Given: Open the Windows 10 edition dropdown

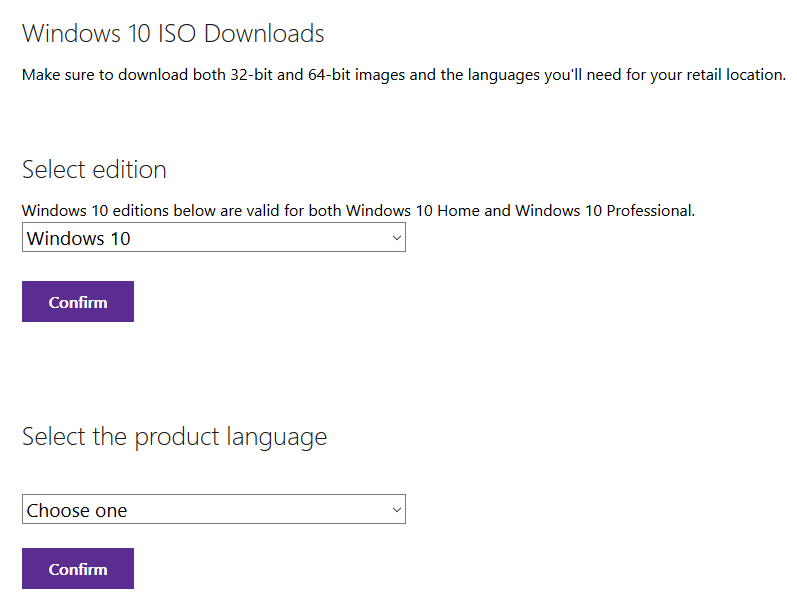Looking at the screenshot, I should click(213, 237).
